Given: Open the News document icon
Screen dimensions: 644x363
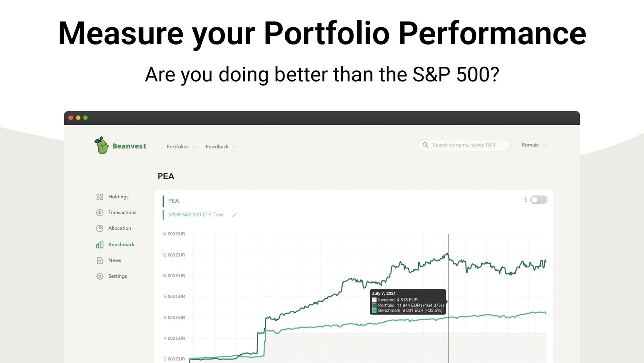Looking at the screenshot, I should (x=100, y=260).
